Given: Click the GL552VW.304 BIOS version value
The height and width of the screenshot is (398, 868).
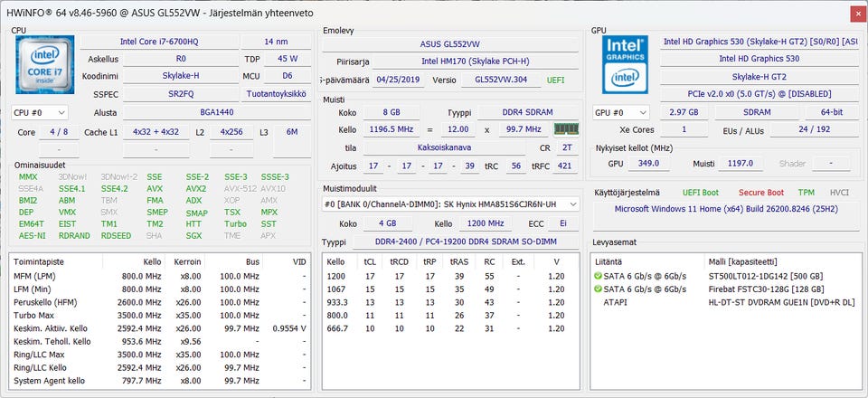Looking at the screenshot, I should click(502, 80).
